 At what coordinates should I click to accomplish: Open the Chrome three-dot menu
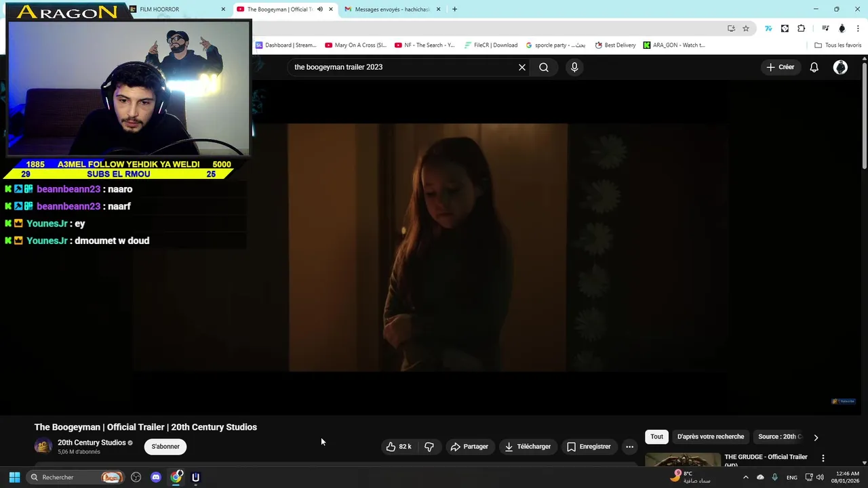point(859,28)
